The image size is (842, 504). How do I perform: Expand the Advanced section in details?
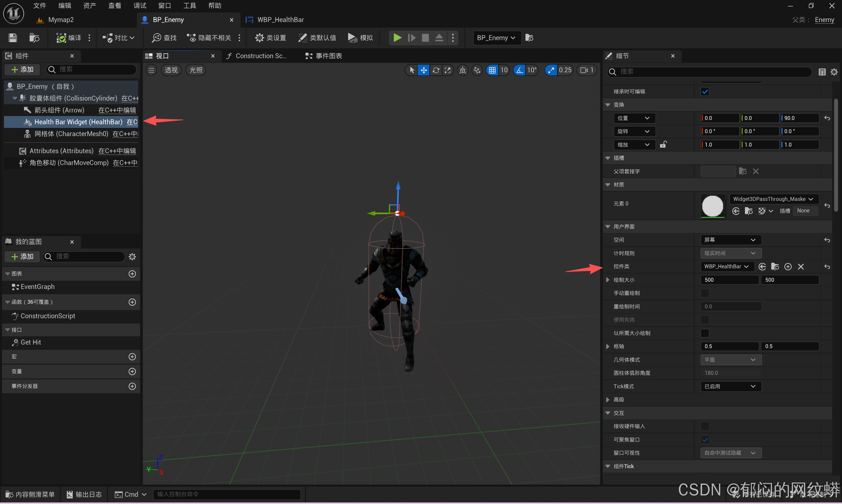click(608, 400)
